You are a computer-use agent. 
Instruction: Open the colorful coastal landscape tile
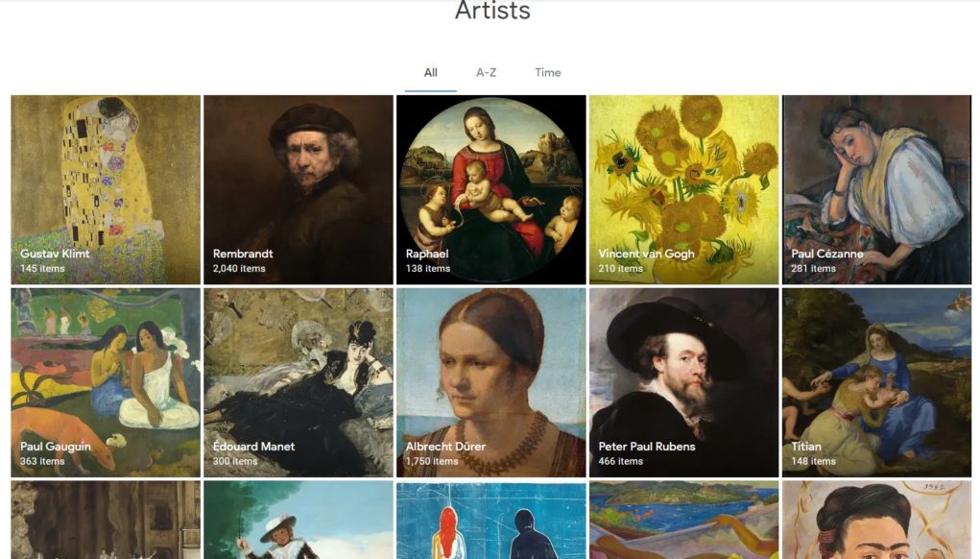pos(683,520)
